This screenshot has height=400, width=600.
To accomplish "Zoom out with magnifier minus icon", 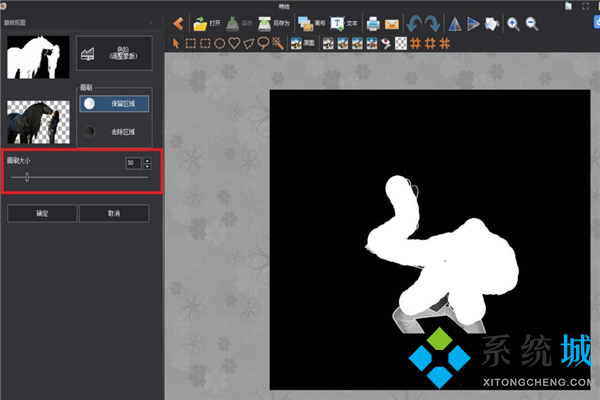I will [532, 23].
